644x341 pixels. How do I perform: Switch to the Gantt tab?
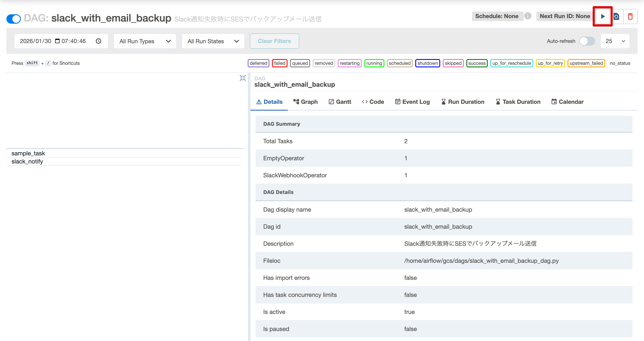pyautogui.click(x=343, y=102)
